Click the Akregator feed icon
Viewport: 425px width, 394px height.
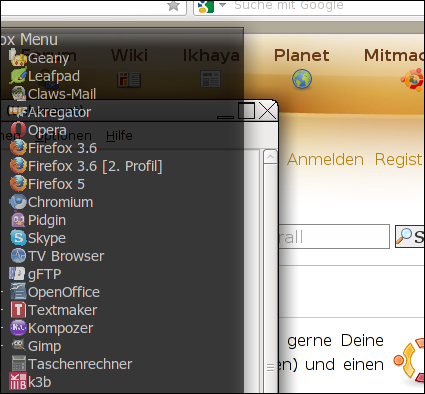[x=18, y=112]
